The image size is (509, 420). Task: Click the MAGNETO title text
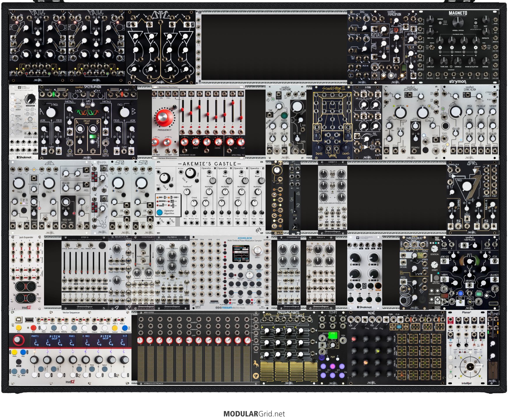458,13
